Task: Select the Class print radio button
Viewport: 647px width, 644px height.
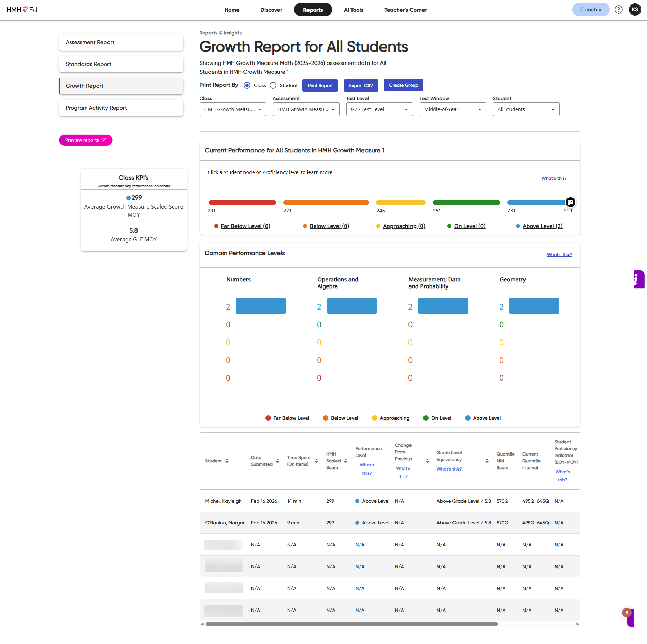Action: (x=247, y=85)
